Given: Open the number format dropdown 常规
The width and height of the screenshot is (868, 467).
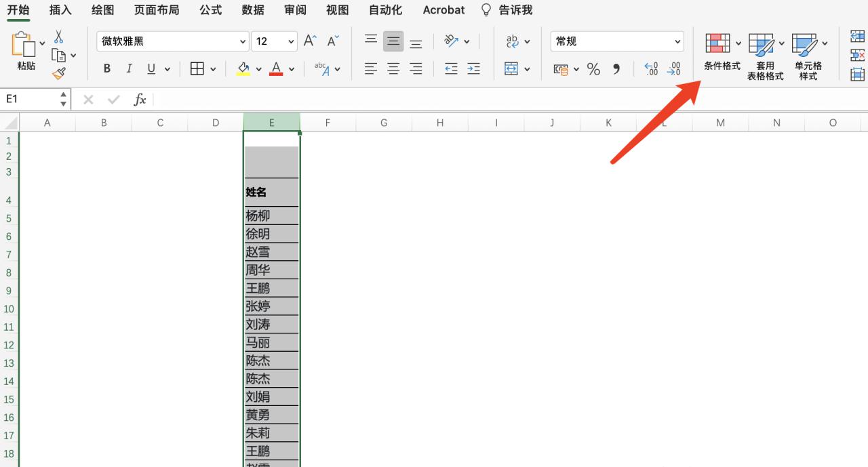Looking at the screenshot, I should point(677,41).
